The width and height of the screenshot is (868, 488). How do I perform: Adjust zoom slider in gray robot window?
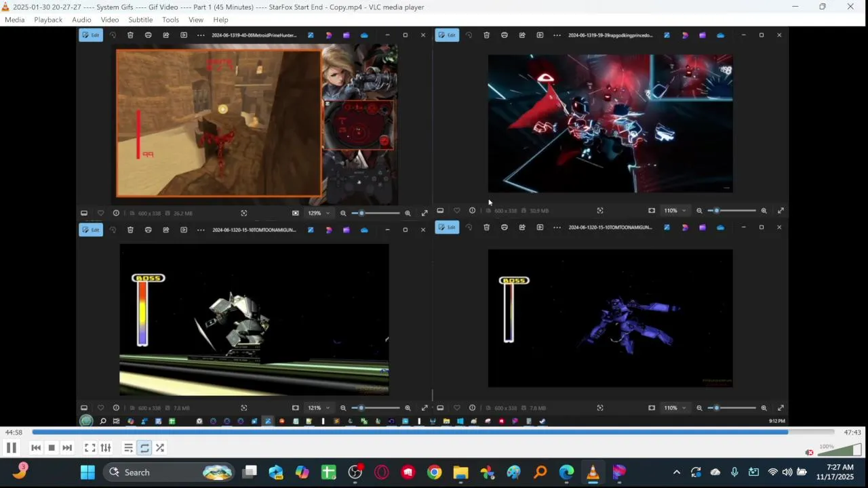375,408
